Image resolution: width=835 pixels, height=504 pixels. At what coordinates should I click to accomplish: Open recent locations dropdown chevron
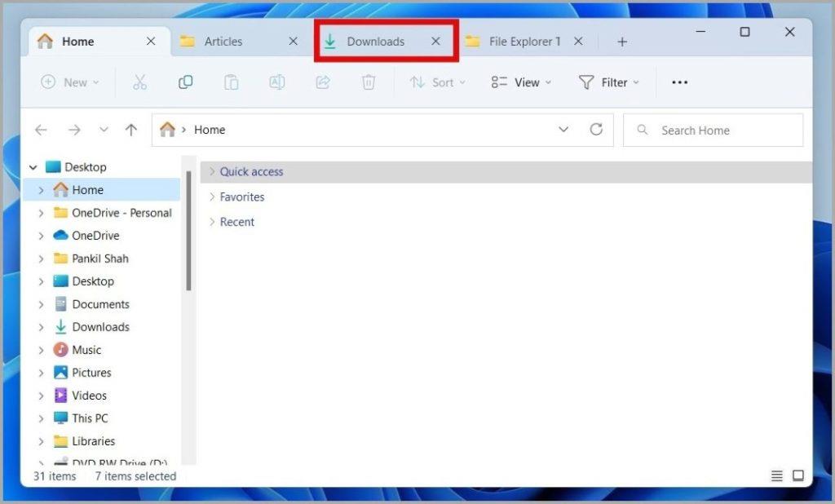tap(104, 130)
